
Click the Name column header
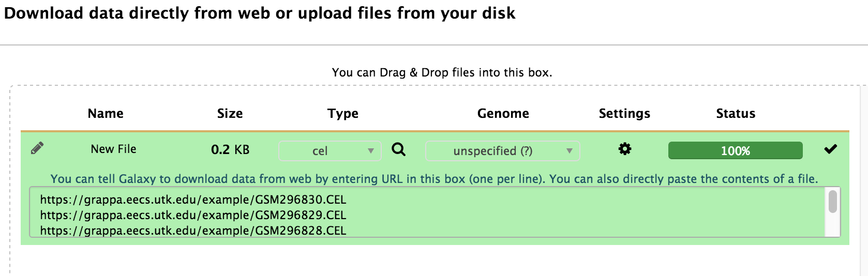coord(106,114)
